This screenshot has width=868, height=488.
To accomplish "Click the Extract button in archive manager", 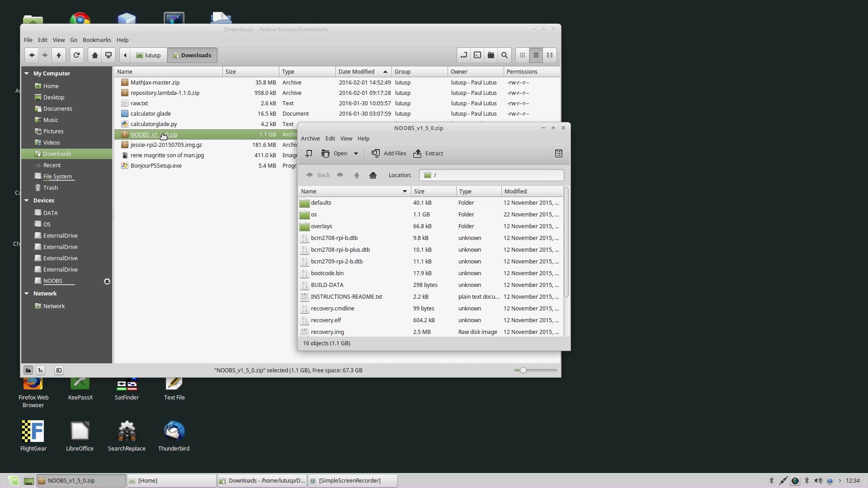I will pos(428,153).
